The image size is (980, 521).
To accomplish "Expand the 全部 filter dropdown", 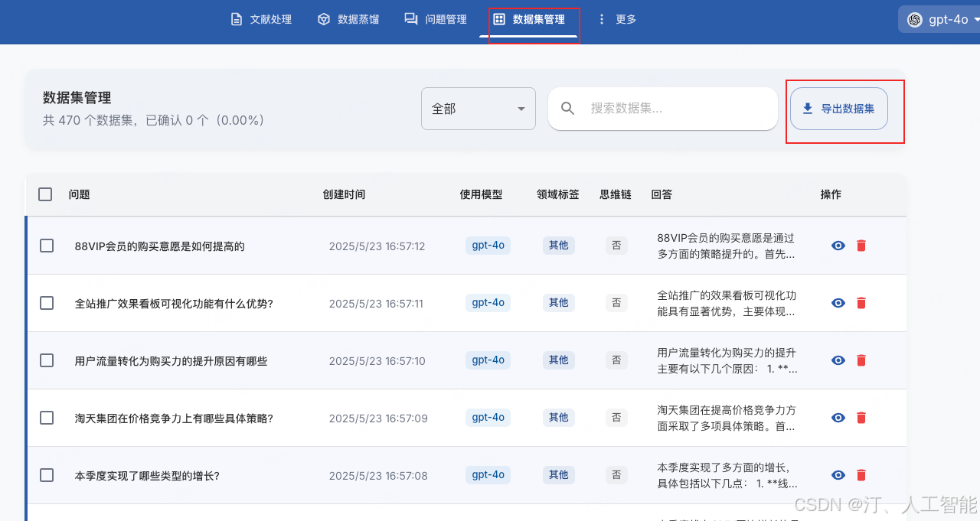I will [479, 109].
